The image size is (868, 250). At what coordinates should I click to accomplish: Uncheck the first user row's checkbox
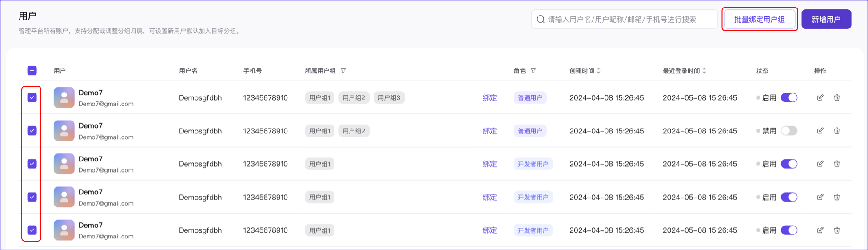32,97
